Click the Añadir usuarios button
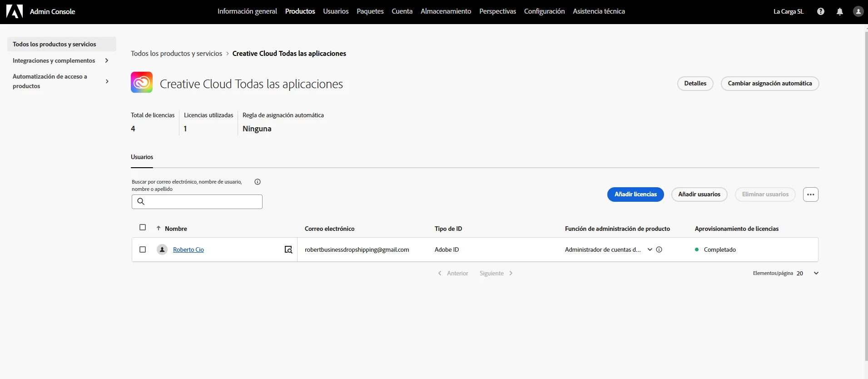This screenshot has width=868, height=379. [x=699, y=194]
